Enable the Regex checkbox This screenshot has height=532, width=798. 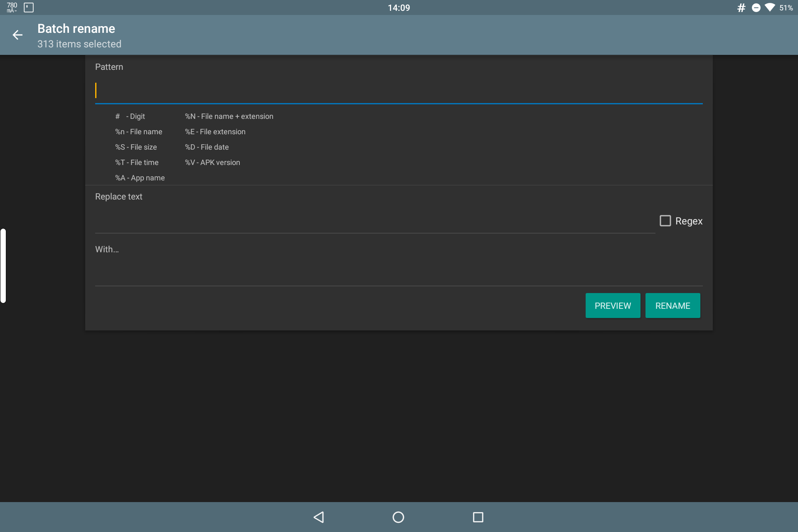[665, 220]
